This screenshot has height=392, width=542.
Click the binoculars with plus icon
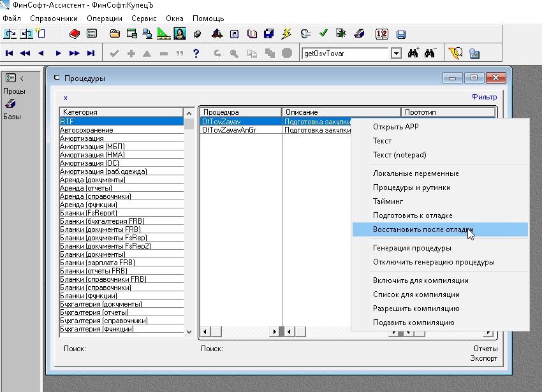tap(414, 54)
